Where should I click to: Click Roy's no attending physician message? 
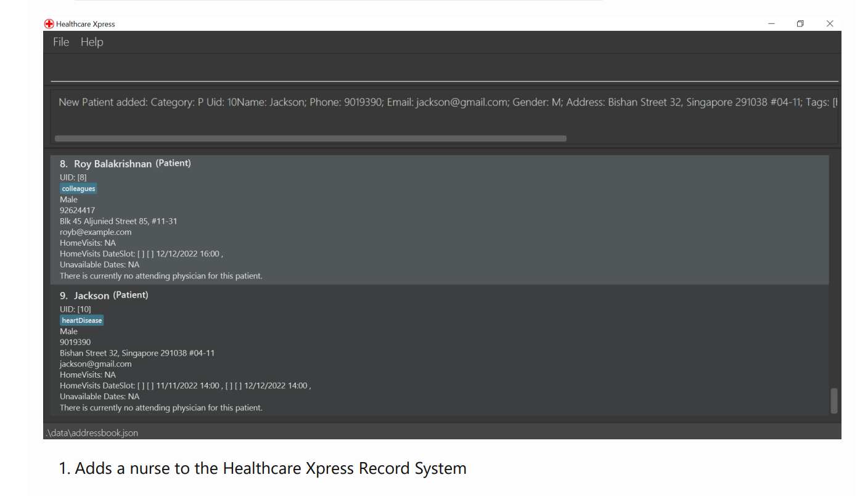[161, 276]
